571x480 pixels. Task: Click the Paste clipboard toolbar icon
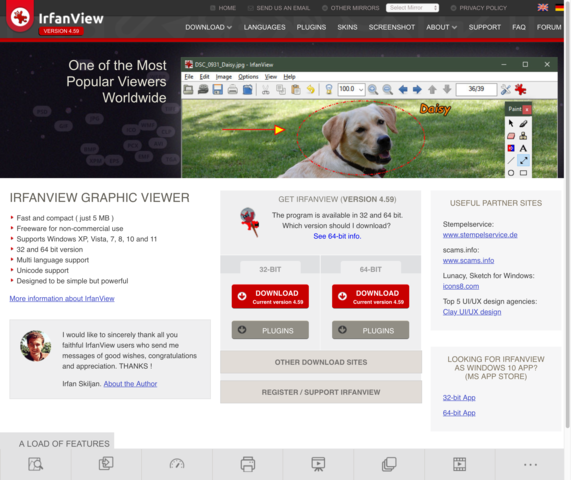tap(296, 90)
